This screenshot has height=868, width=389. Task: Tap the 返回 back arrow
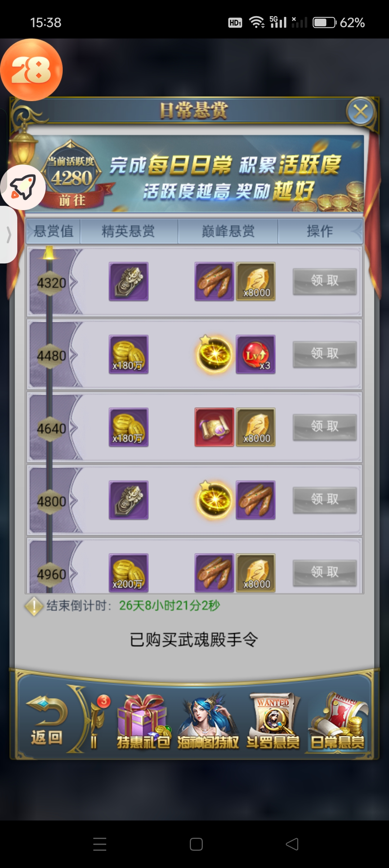tap(47, 721)
